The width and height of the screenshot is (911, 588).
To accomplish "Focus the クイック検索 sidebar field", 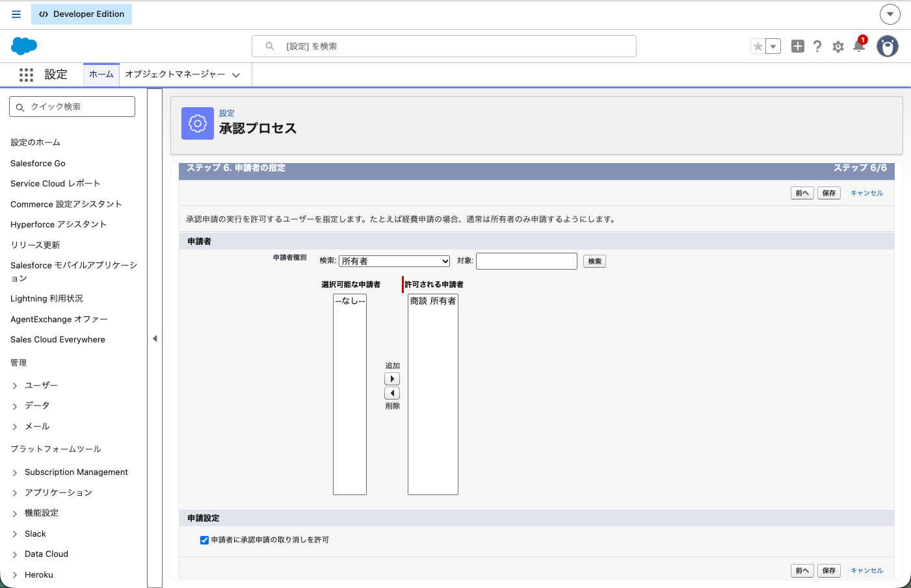I will [x=72, y=107].
